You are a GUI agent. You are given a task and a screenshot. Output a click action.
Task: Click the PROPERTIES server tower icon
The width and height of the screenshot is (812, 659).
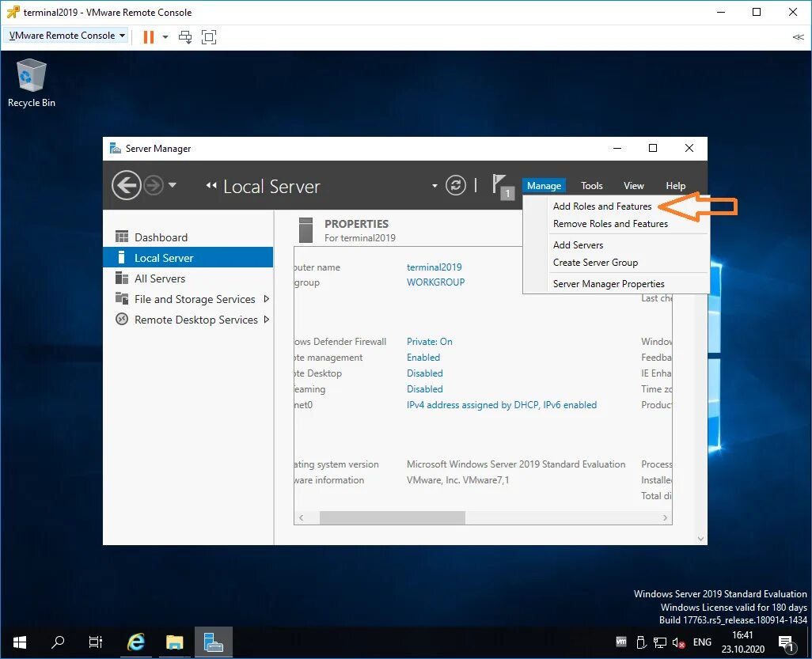pyautogui.click(x=306, y=230)
